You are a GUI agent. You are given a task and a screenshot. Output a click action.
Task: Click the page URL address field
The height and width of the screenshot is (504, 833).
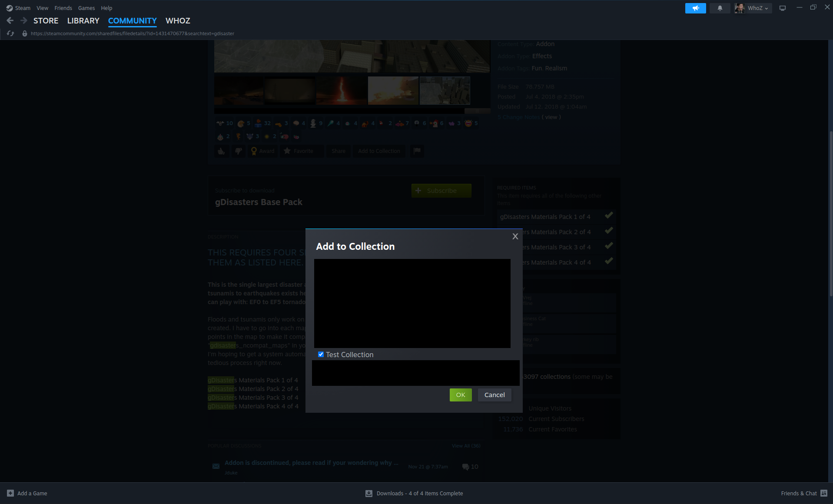click(133, 33)
